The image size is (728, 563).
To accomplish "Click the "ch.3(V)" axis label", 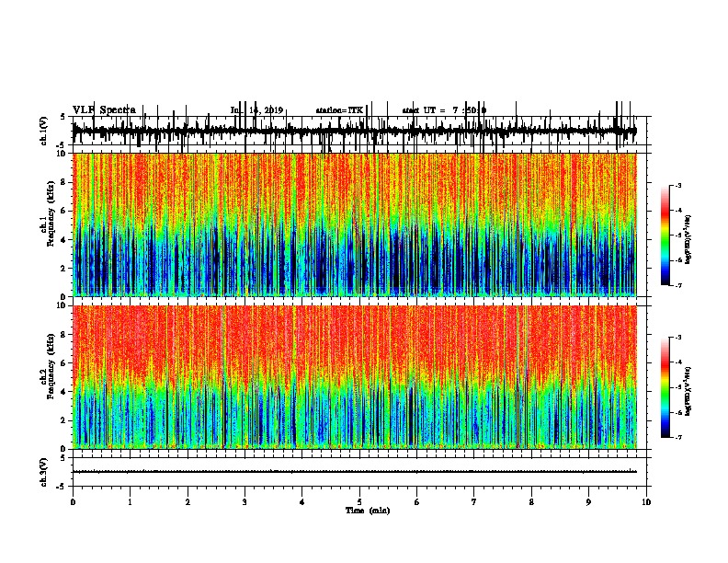I will (44, 472).
